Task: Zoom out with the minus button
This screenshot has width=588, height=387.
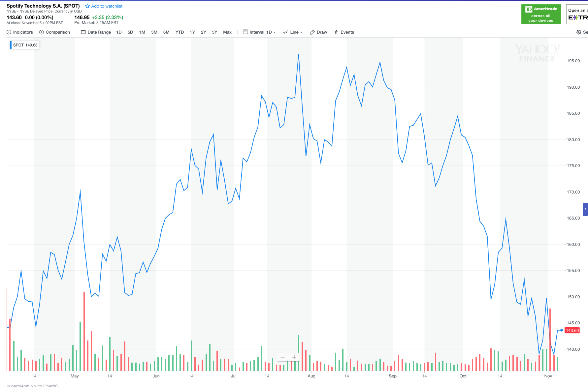Action: 282,357
